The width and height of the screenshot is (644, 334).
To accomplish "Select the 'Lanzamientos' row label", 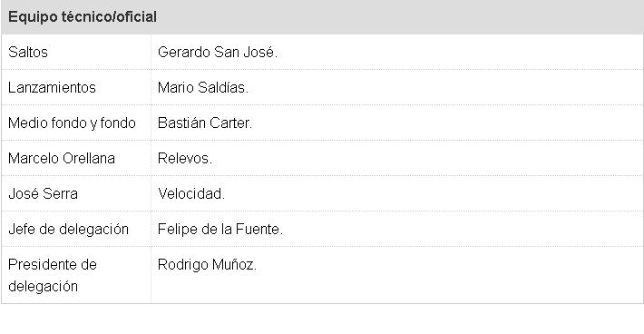I will click(x=52, y=87).
